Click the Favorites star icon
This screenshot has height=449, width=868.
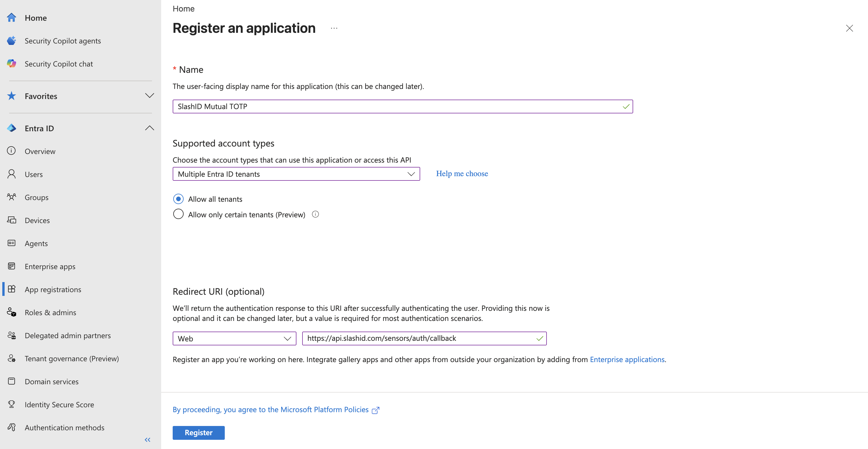pos(12,96)
